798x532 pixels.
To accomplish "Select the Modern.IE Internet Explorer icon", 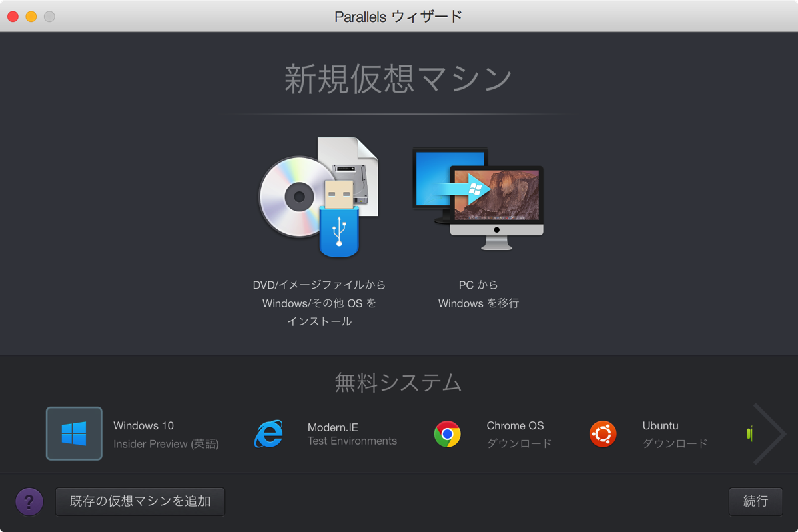I will 269,433.
